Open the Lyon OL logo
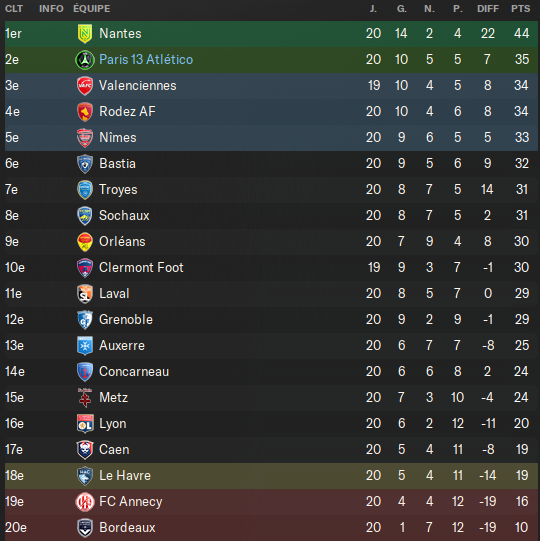The image size is (540, 541). (x=85, y=424)
